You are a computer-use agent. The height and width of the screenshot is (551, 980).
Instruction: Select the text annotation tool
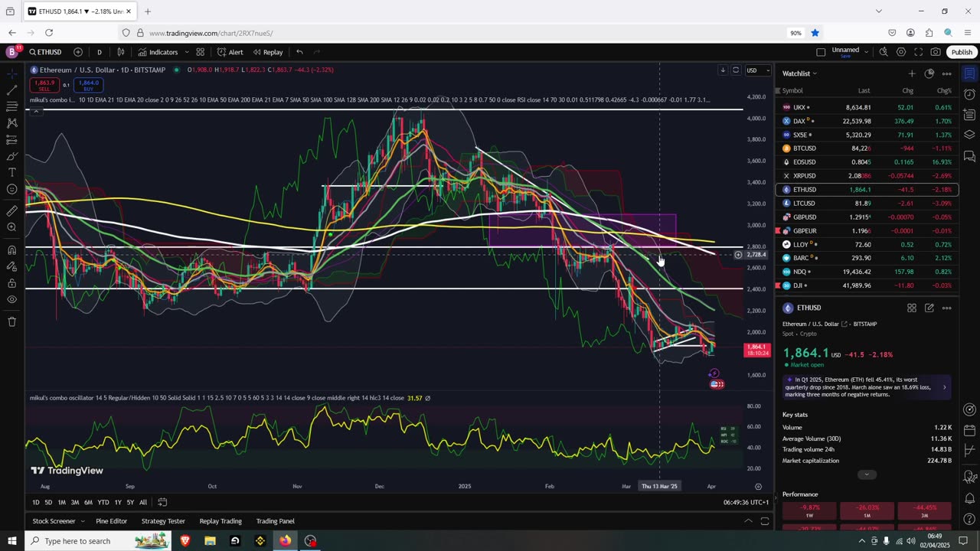[11, 173]
